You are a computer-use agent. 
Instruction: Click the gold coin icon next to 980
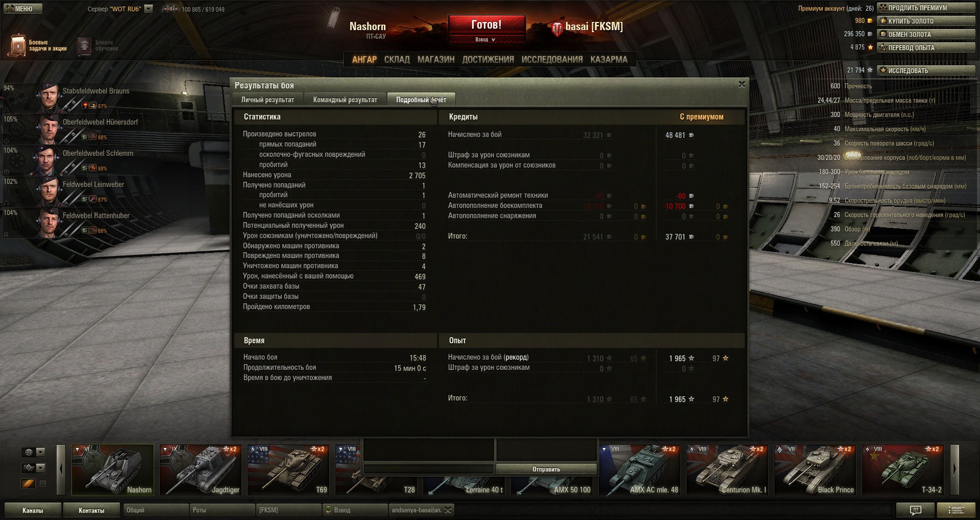click(870, 21)
